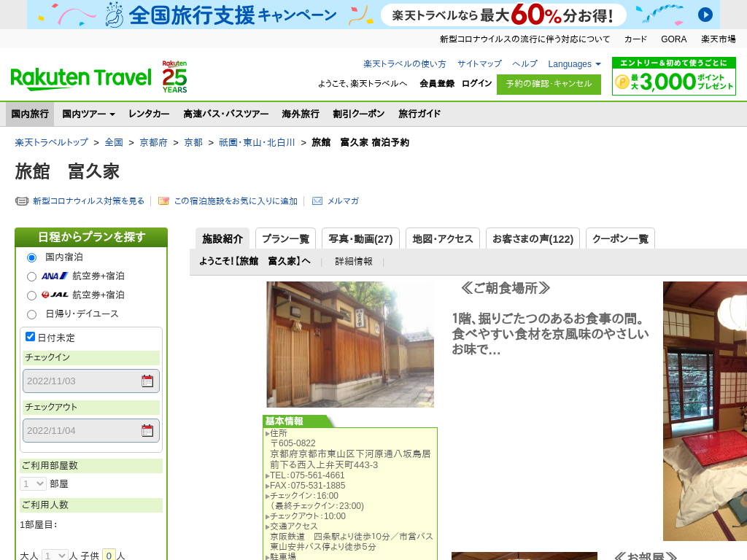The height and width of the screenshot is (560, 747).
Task: Click the 京都 breadcrumb link
Action: pos(193,142)
